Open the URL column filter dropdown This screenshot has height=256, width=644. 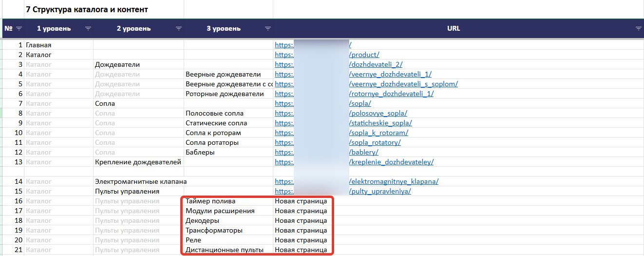point(638,28)
